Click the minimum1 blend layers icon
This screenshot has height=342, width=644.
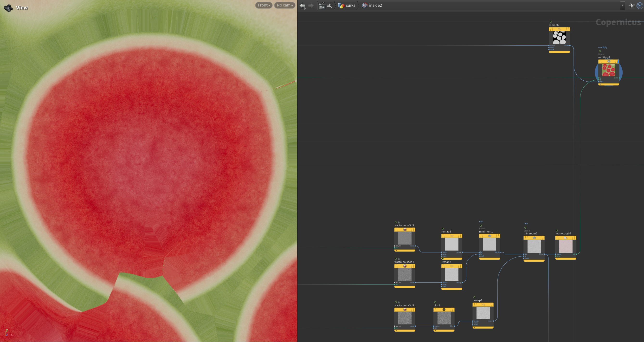[489, 236]
